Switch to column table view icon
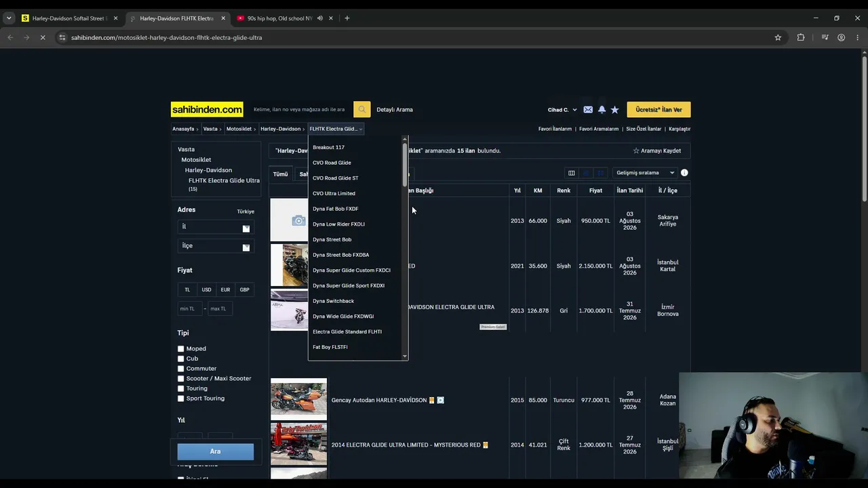Screen dimensions: 868x488 coord(572,173)
